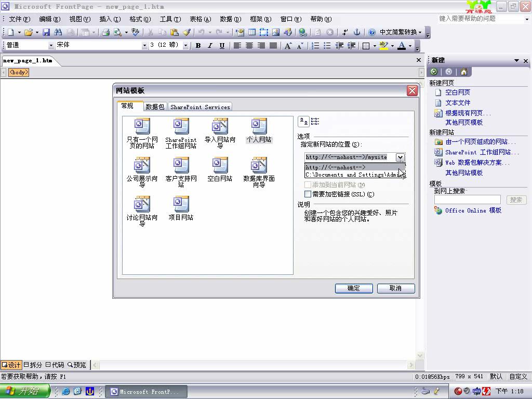This screenshot has width=532, height=399.
Task: Click the Web 数据包解决方案 link
Action: coord(477,163)
